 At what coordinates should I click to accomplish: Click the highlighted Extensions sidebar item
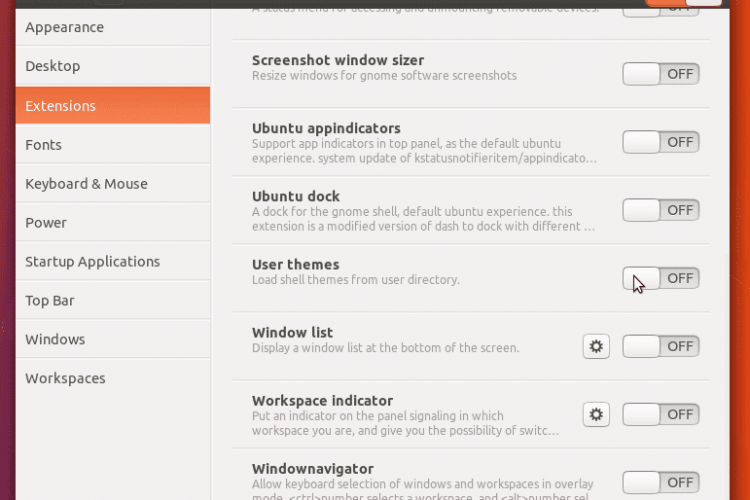coord(113,105)
